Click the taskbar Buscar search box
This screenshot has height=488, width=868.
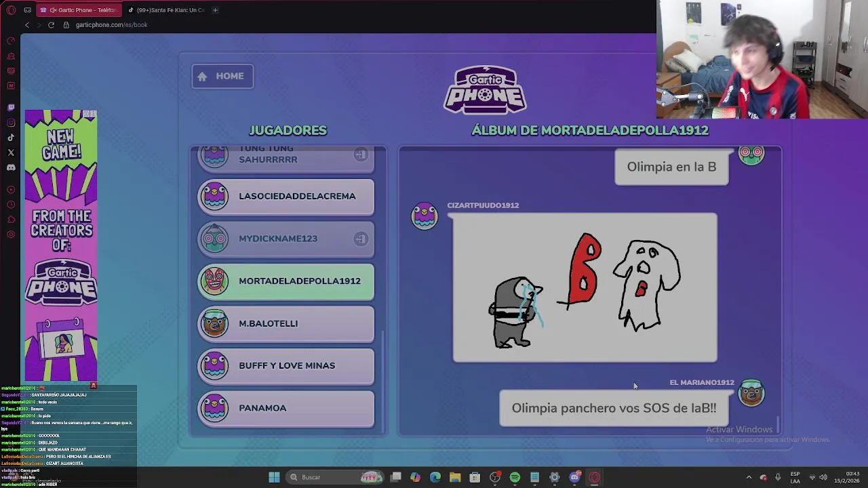coord(334,477)
